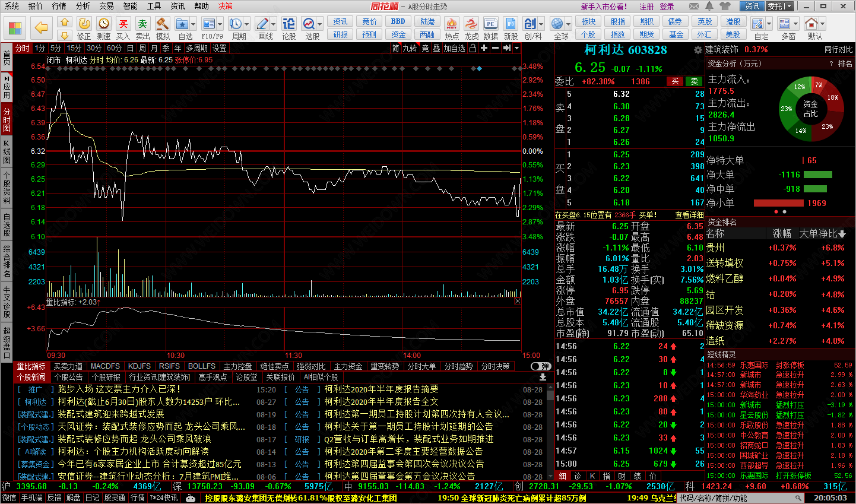Expand the F10/F9 dropdown arrow
Viewport: 856px width, 504px height.
220,24
